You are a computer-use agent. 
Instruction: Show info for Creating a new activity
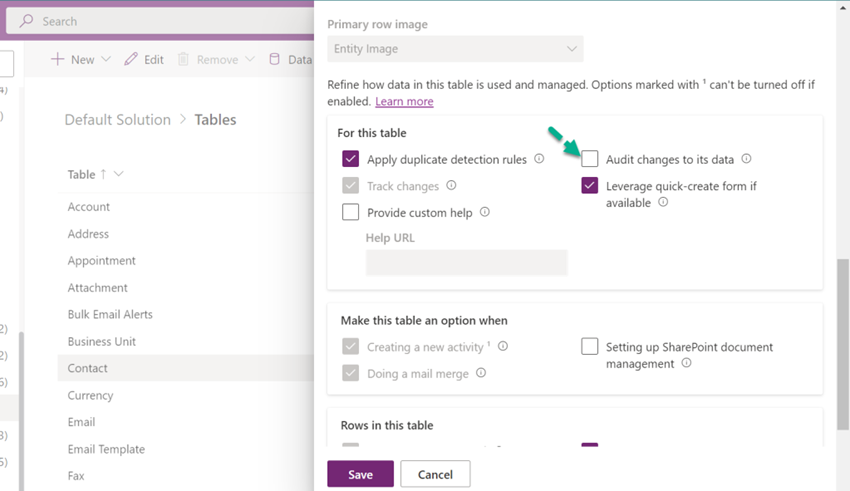503,346
